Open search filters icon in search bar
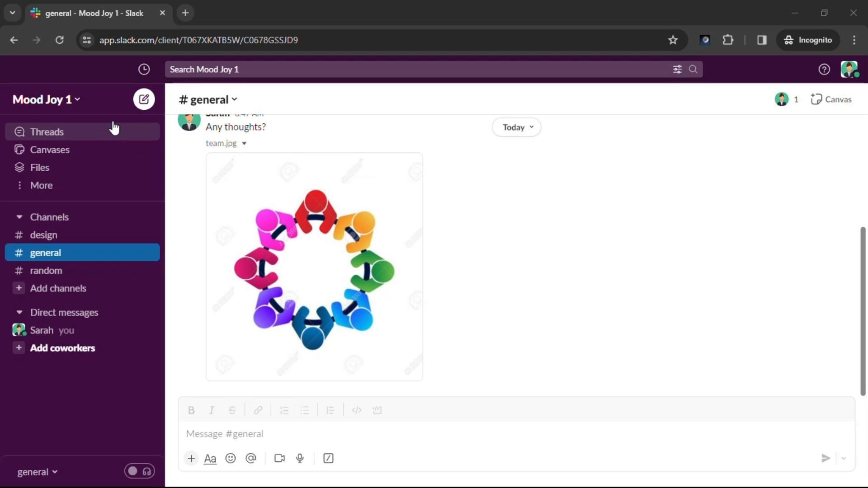The image size is (868, 488). coord(677,69)
